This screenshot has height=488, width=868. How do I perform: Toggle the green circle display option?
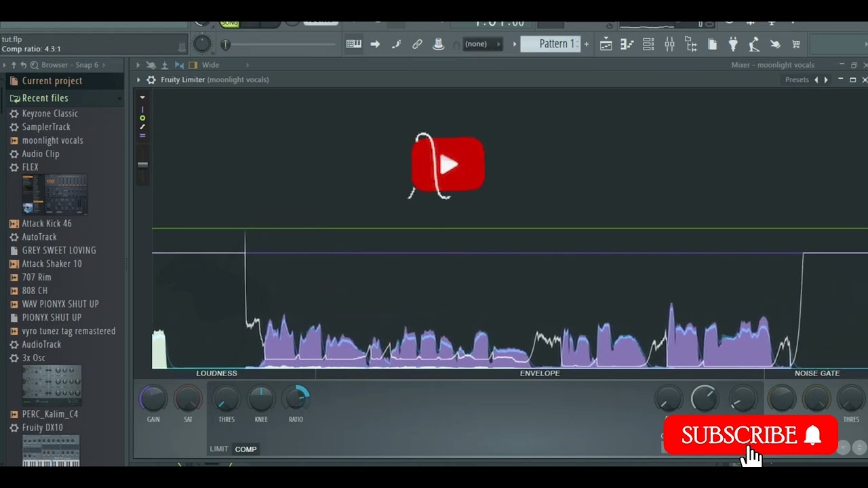(142, 118)
